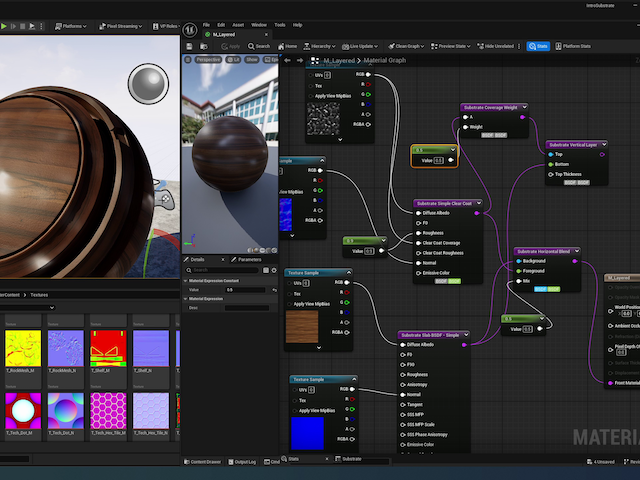Open the File menu
The image size is (640, 480).
pyautogui.click(x=207, y=25)
